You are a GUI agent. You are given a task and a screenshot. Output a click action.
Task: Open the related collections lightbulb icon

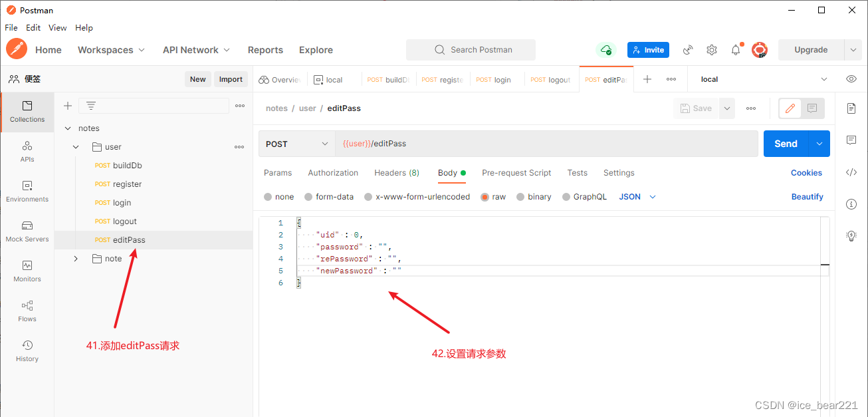[851, 235]
